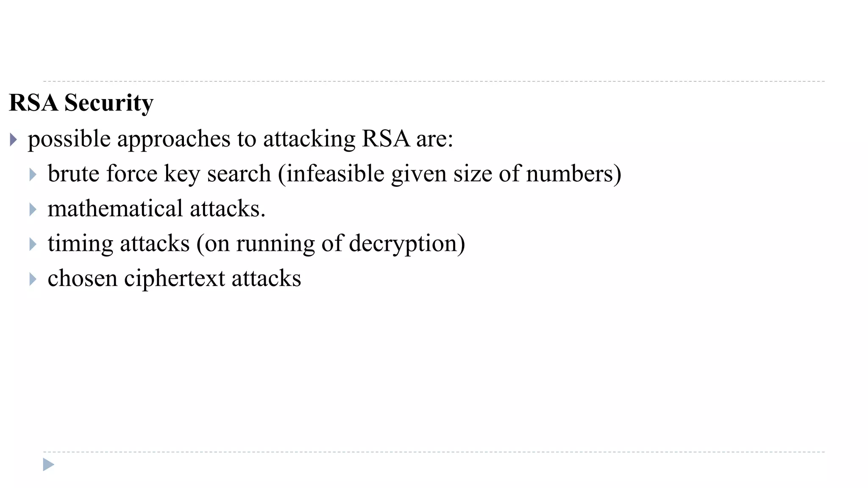868x488 pixels.
Task: Click "(infeasible given size of numbers)" parenthetical
Action: coord(450,174)
